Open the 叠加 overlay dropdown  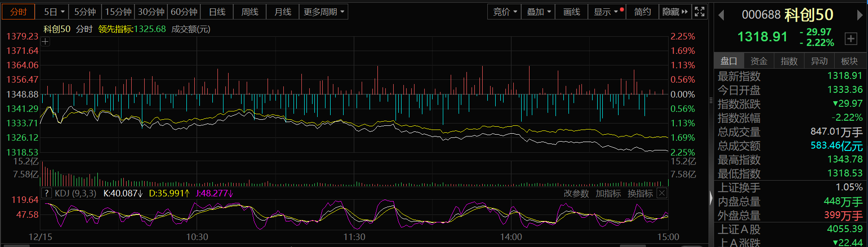[x=538, y=12]
